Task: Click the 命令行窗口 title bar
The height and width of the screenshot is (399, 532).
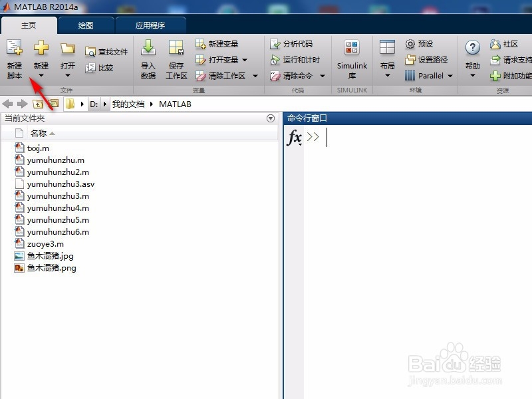Action: click(x=408, y=118)
